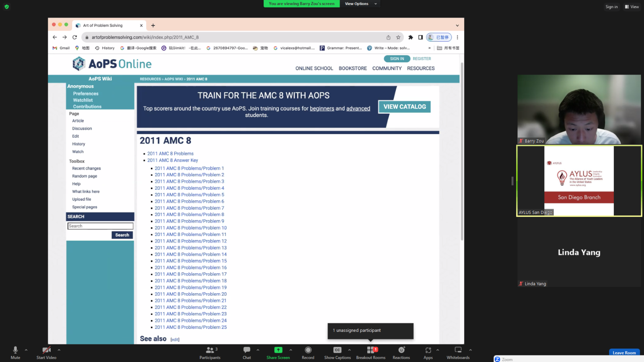Click the green Share Screen icon
644x362 pixels.
click(278, 350)
